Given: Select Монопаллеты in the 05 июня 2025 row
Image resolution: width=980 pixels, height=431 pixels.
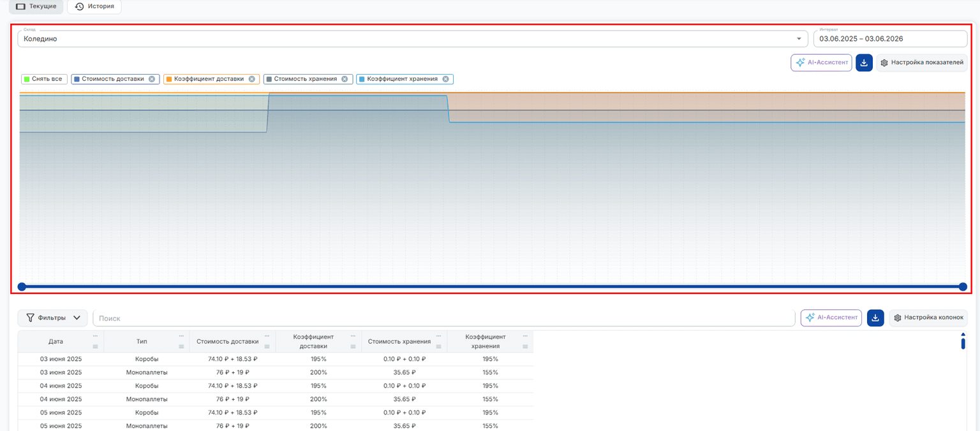Looking at the screenshot, I should point(147,426).
